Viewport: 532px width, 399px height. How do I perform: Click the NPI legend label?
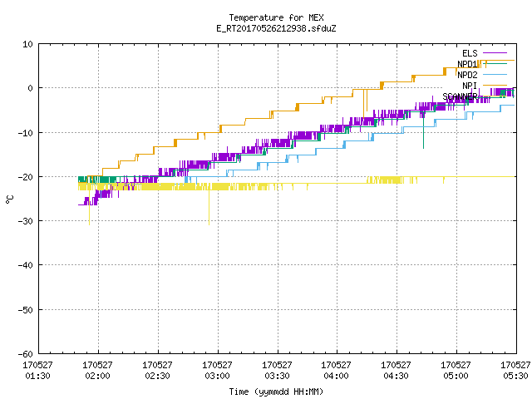click(x=470, y=86)
